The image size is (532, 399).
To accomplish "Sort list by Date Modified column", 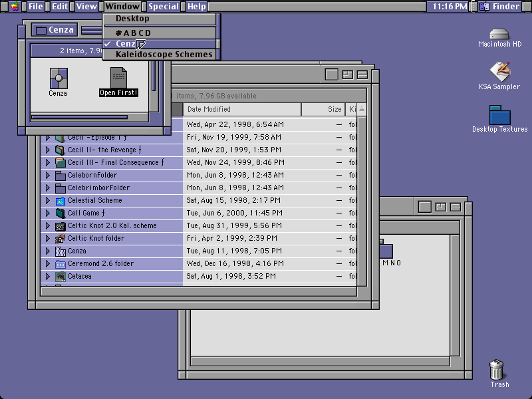I will (x=242, y=109).
